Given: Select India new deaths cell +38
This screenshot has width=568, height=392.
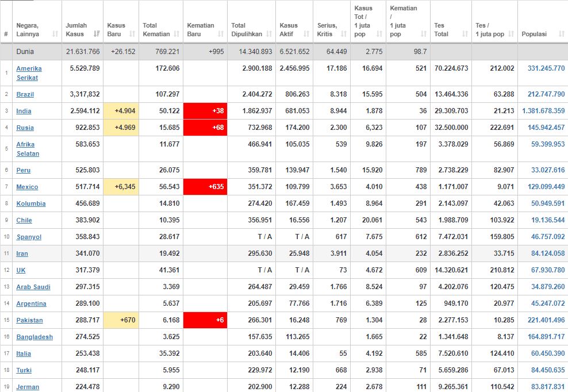Looking at the screenshot, I should pos(205,111).
